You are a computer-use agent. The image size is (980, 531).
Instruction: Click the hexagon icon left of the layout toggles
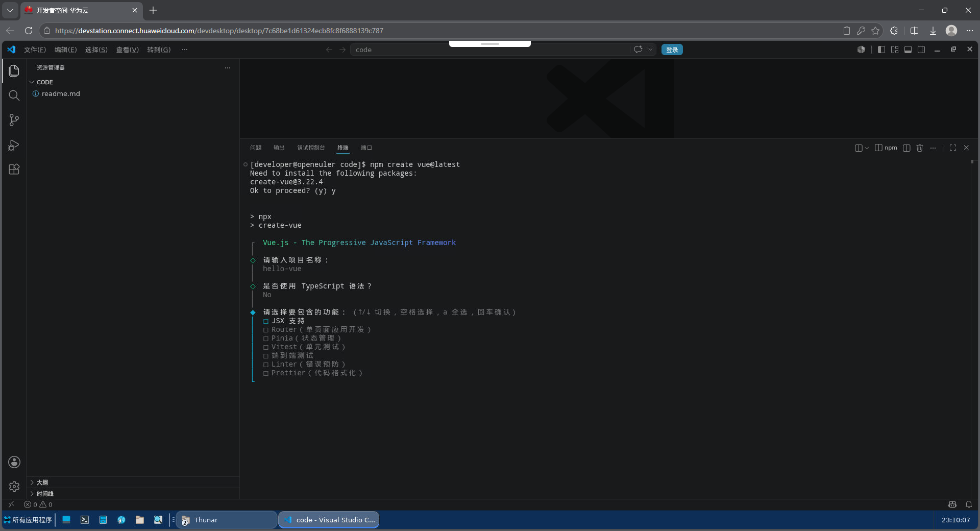tap(861, 50)
